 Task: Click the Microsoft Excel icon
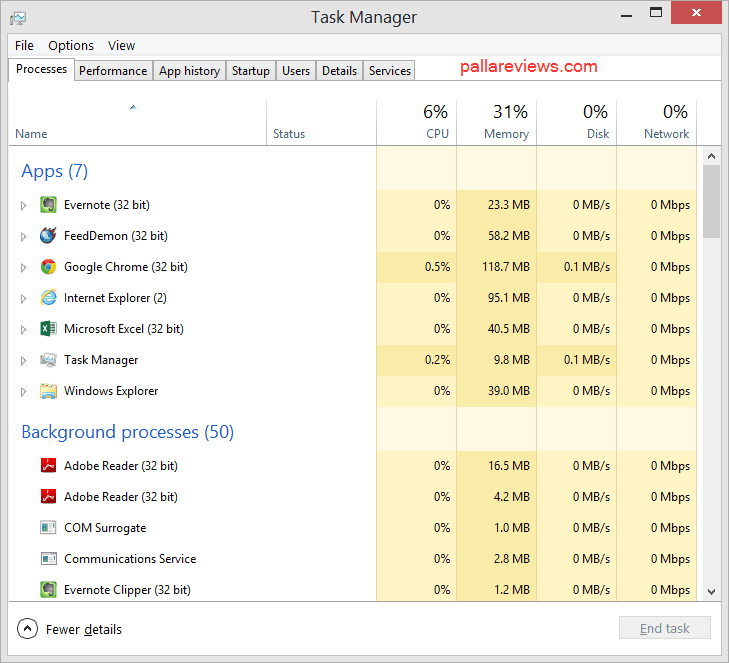tap(48, 329)
